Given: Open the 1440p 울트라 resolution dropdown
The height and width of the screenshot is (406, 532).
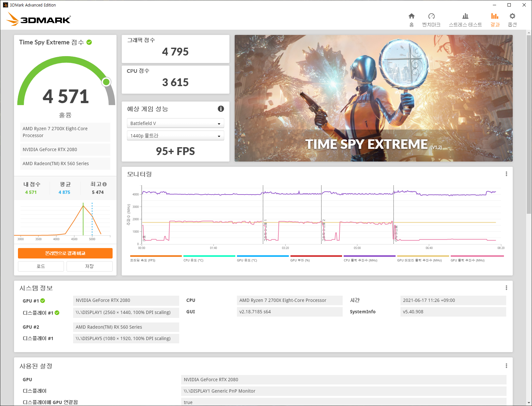Looking at the screenshot, I should 175,136.
